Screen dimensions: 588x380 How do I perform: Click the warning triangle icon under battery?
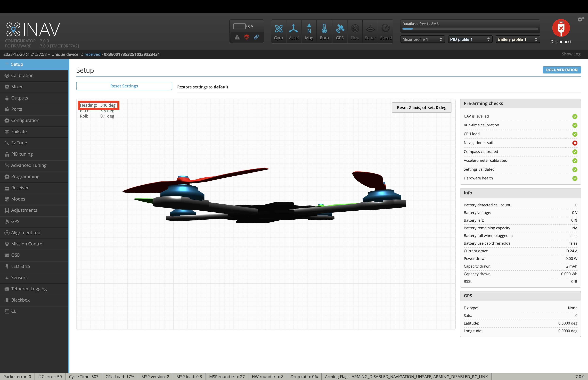tap(237, 37)
